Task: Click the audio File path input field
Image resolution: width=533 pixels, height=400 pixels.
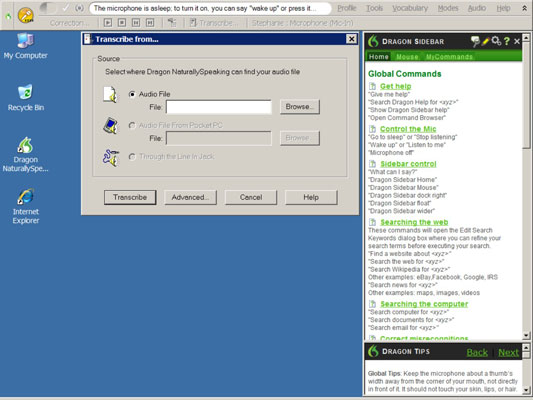Action: [219, 107]
